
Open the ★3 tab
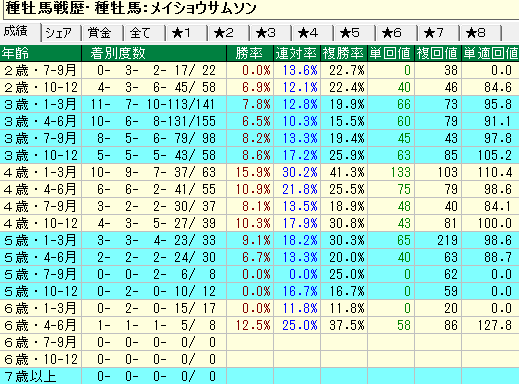[271, 33]
